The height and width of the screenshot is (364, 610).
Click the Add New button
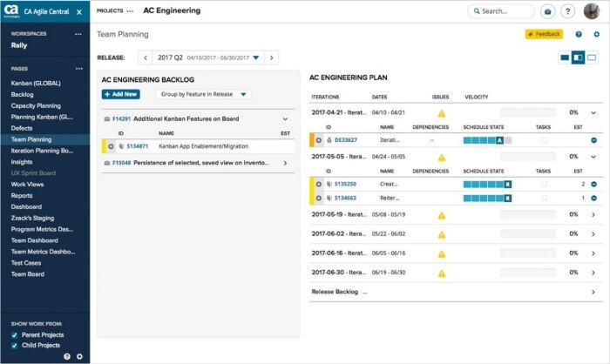click(x=120, y=94)
